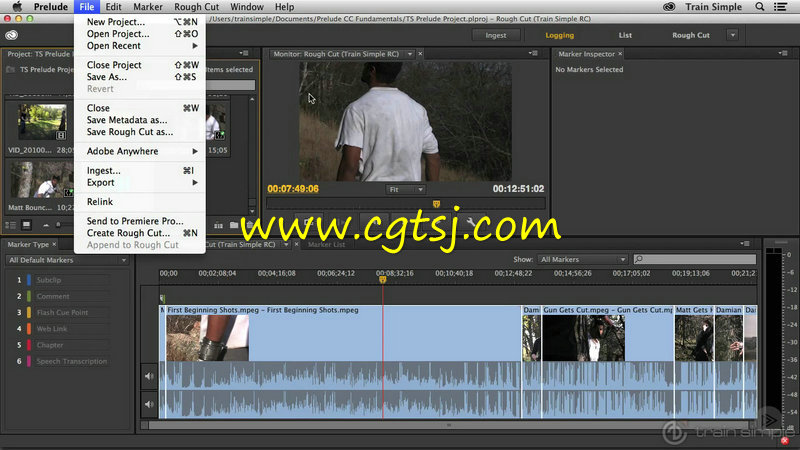Open the Fit zoom level dropdown

405,189
